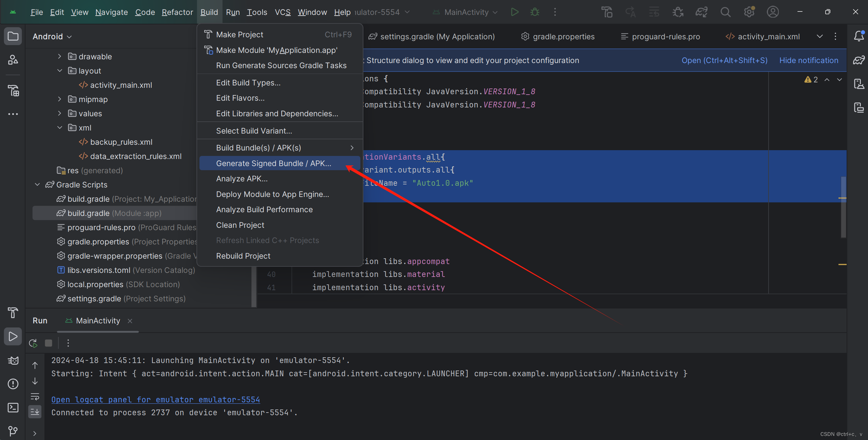Expand the mipmap folder

pos(59,99)
